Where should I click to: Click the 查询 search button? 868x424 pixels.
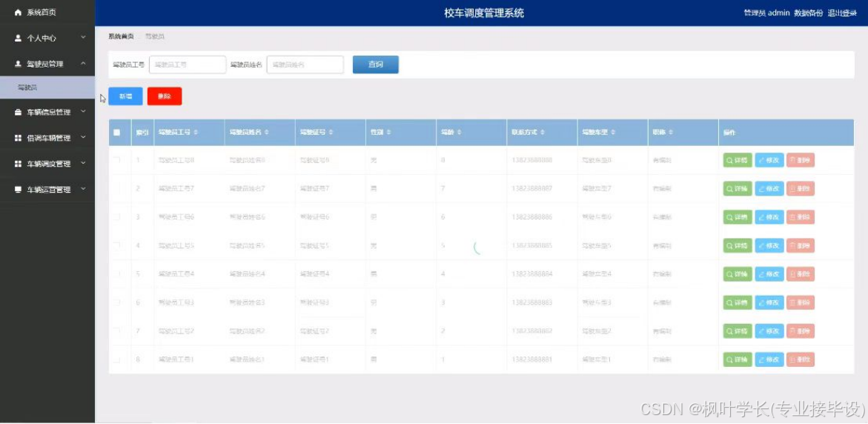[375, 64]
